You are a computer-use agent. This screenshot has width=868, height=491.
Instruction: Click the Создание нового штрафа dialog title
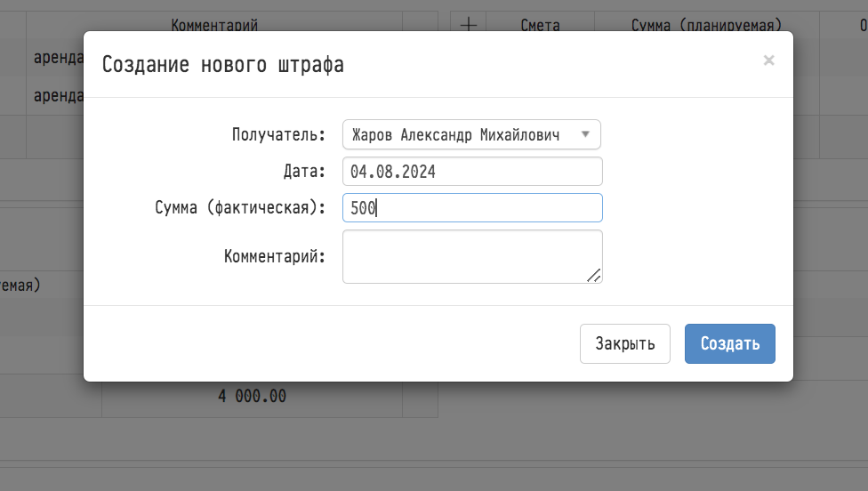click(222, 65)
